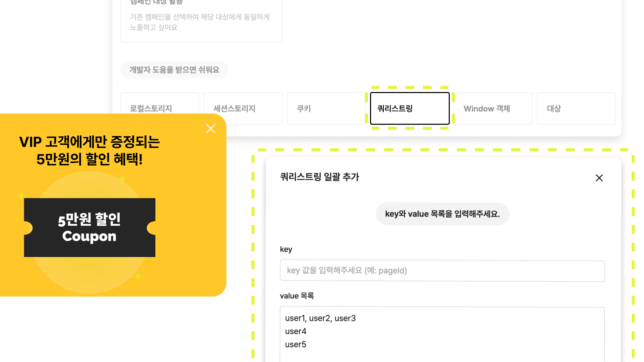Click the 개발자 도움을 받으면 쉬워요 pill
The height and width of the screenshot is (362, 644).
point(174,70)
